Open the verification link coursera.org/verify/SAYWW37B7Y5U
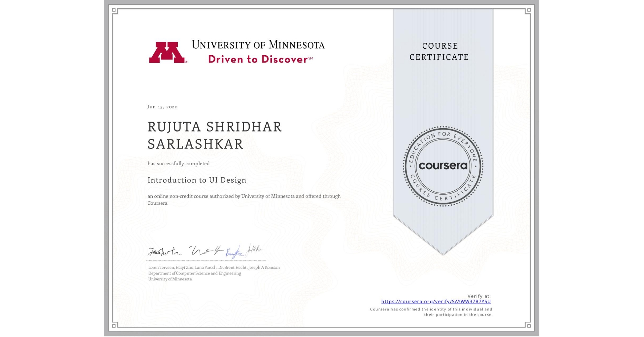Image resolution: width=644 pixels, height=337 pixels. (436, 301)
